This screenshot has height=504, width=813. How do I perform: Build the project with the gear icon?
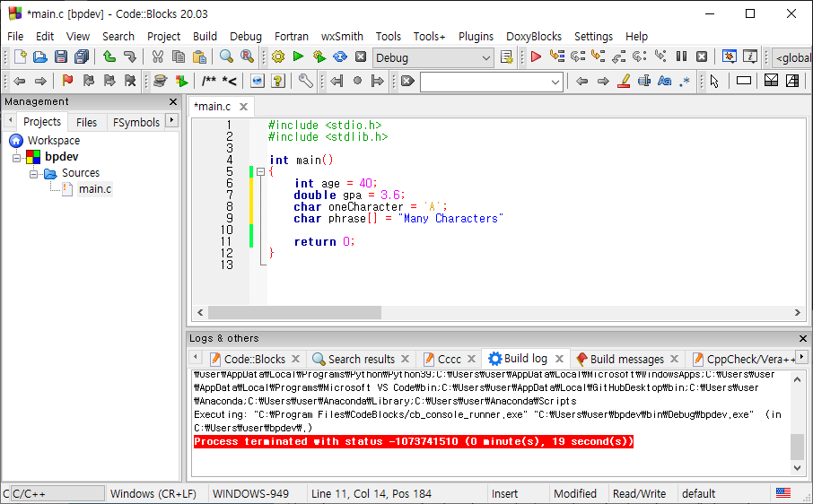pyautogui.click(x=278, y=57)
